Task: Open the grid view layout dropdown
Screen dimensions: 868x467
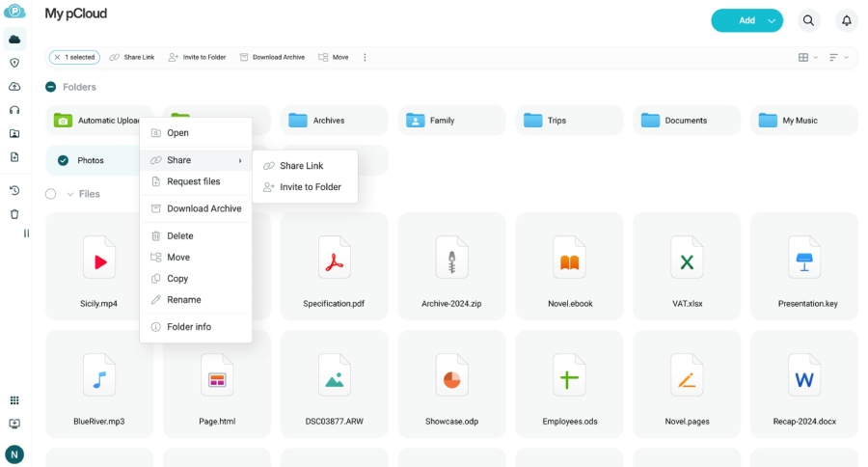Action: tap(807, 58)
